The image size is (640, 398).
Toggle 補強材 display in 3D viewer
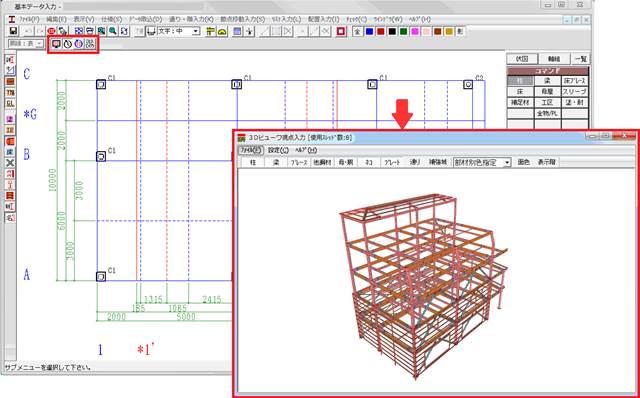[438, 162]
